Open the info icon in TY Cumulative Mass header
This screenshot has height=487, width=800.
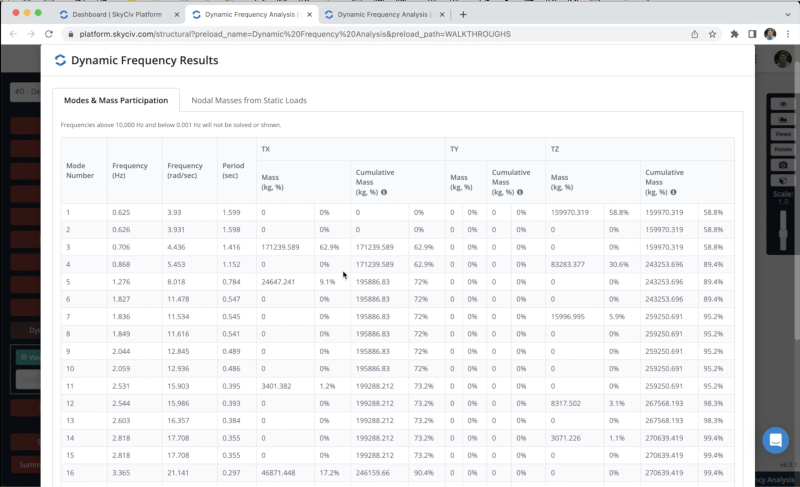tap(520, 192)
